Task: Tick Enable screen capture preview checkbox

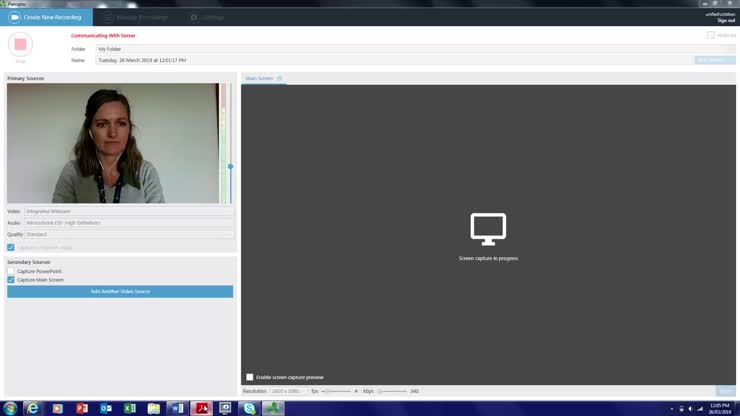Action: tap(250, 377)
